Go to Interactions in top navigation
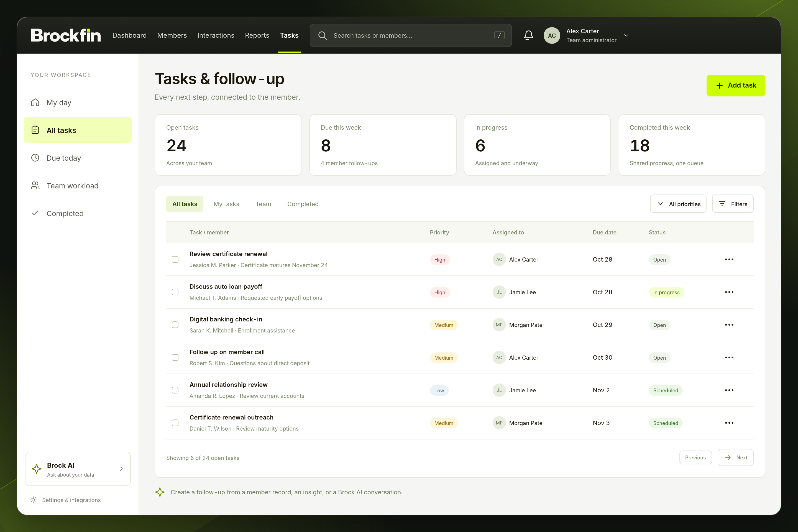The height and width of the screenshot is (532, 798). click(216, 35)
